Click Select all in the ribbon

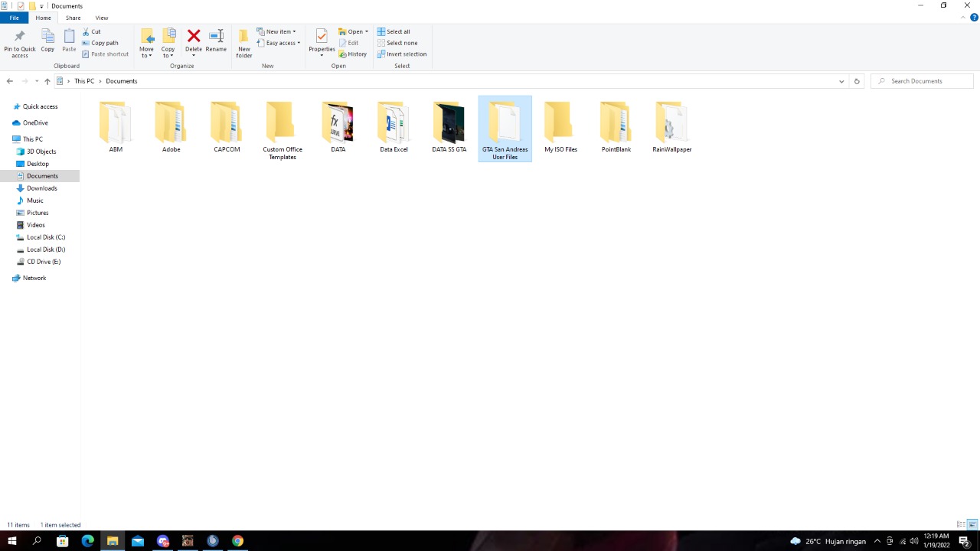click(x=394, y=31)
